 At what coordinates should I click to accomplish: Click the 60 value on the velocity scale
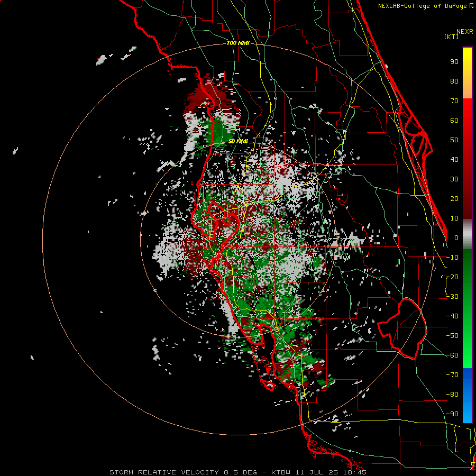454,120
